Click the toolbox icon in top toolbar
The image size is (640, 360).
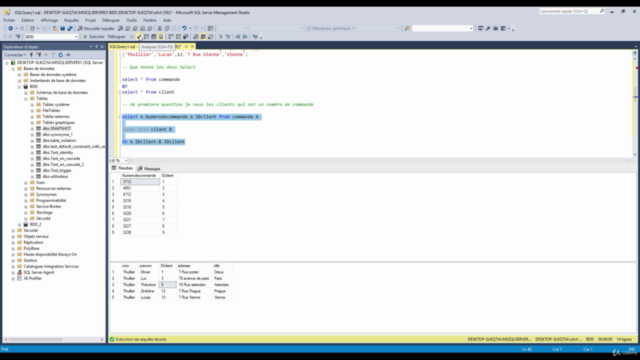coord(496,28)
